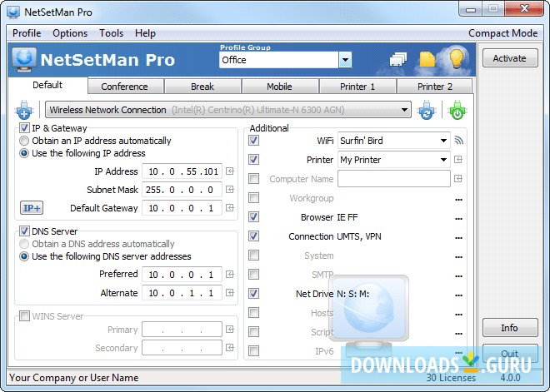This screenshot has width=550, height=392.
Task: Open the Workgroup settings ellipsis
Action: pyautogui.click(x=458, y=200)
